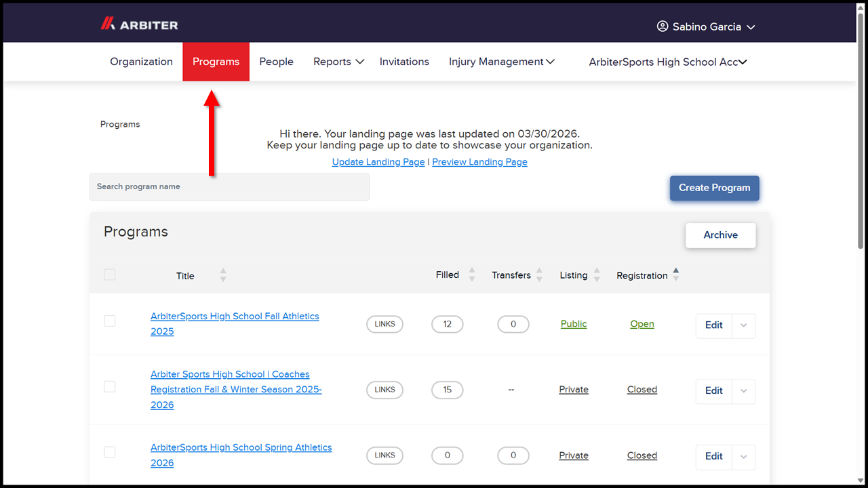Edit the Coaches Registration Fall & Winter program
The image size is (868, 488).
click(714, 391)
